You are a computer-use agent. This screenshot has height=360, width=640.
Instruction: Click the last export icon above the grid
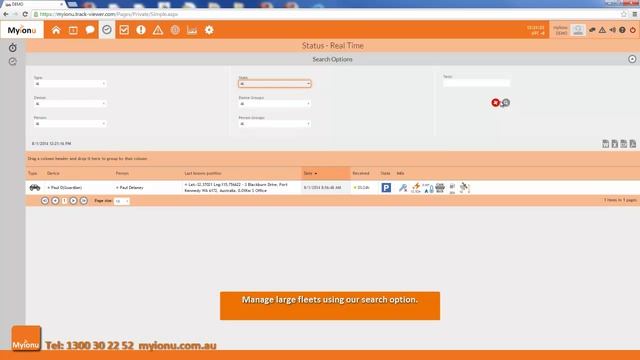click(x=633, y=144)
